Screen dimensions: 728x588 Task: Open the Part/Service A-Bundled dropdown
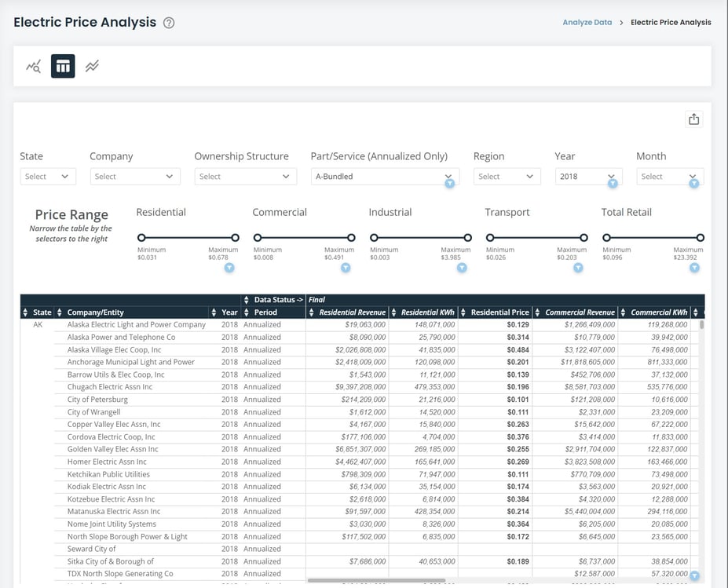point(385,177)
